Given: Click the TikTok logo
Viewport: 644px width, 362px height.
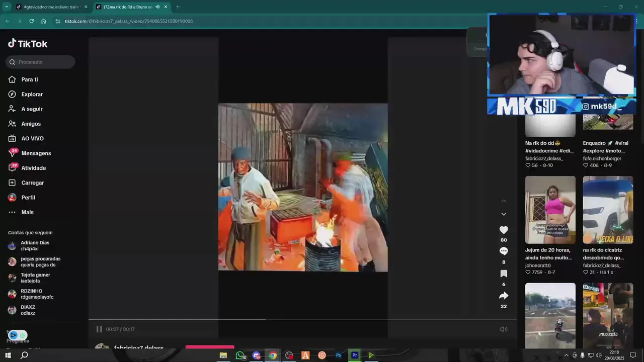Looking at the screenshot, I should coord(28,44).
